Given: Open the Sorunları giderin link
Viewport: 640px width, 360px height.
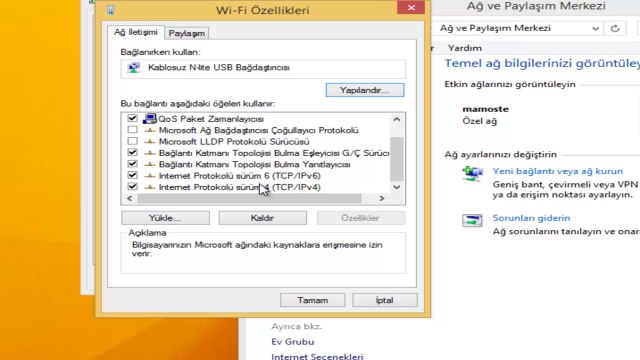Looking at the screenshot, I should [531, 218].
